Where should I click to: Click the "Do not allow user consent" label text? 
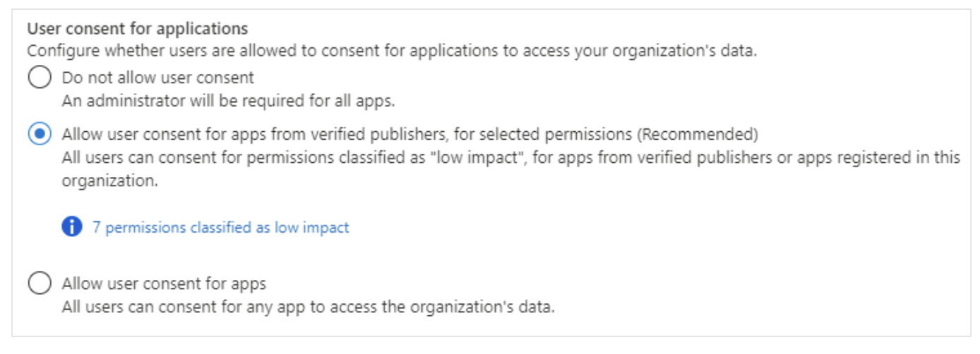(x=157, y=77)
